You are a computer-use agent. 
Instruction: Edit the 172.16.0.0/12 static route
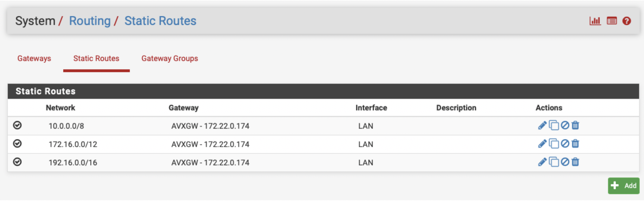tap(542, 144)
